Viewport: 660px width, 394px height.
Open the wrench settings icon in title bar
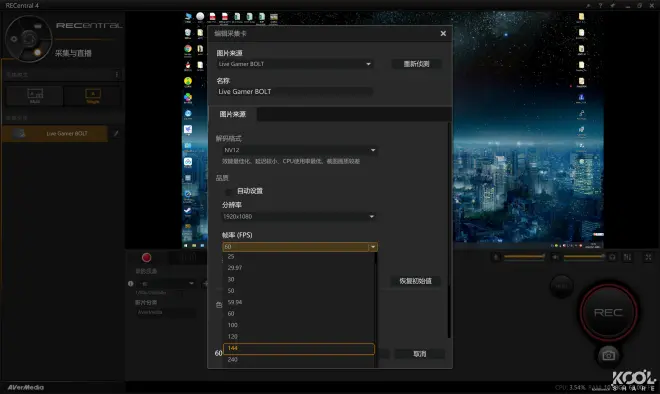[588, 5]
